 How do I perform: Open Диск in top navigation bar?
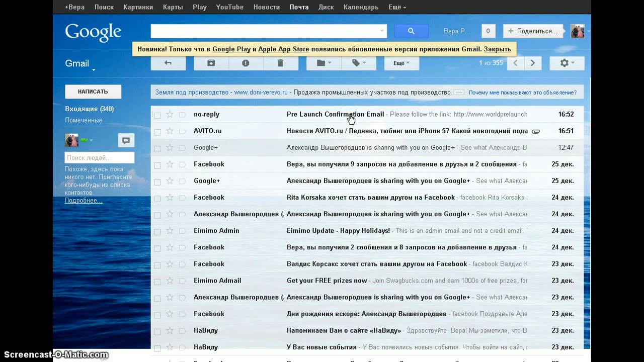point(326,7)
